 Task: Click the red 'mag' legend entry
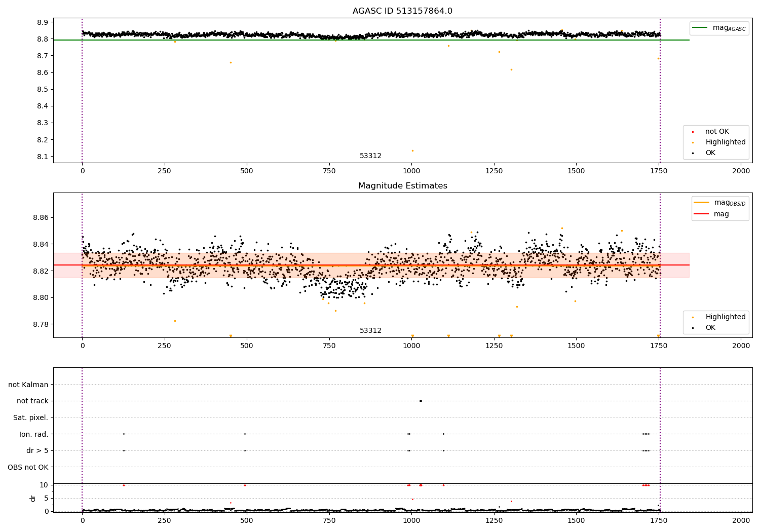pyautogui.click(x=712, y=214)
